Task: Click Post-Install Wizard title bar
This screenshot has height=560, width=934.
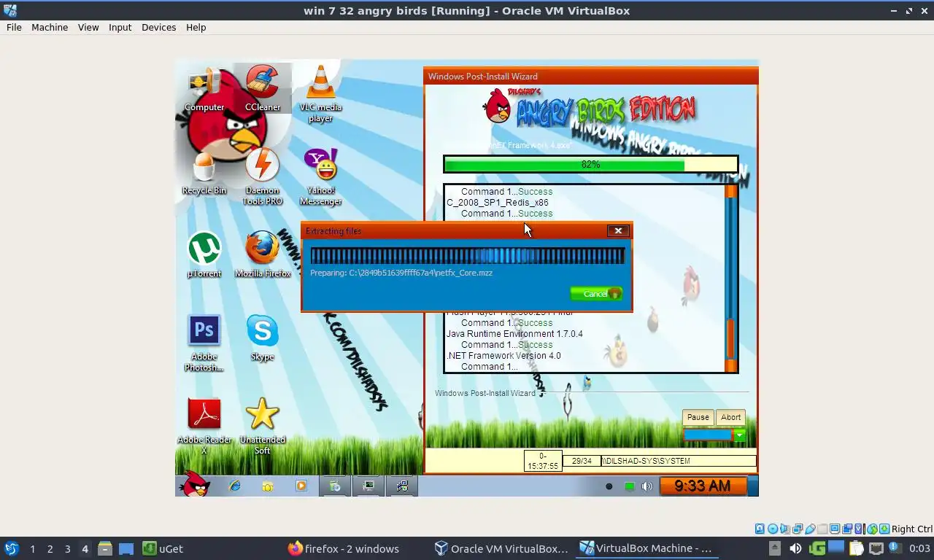Action: point(591,76)
